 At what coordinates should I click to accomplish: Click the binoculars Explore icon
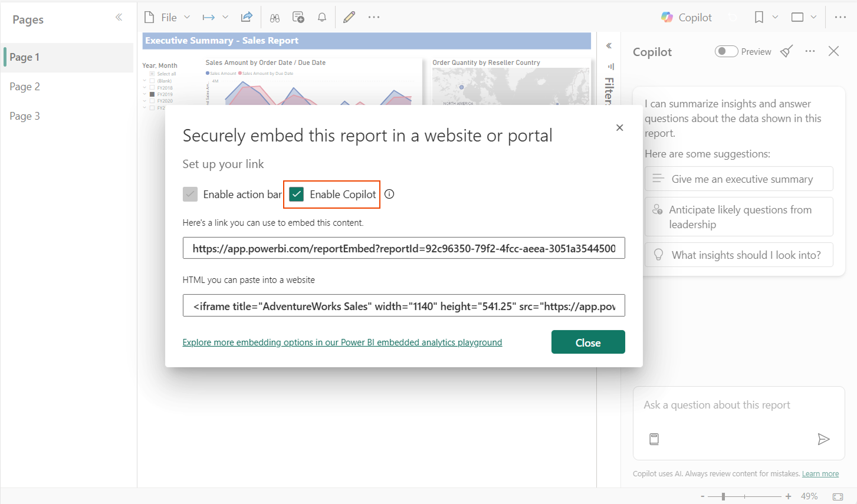point(275,17)
